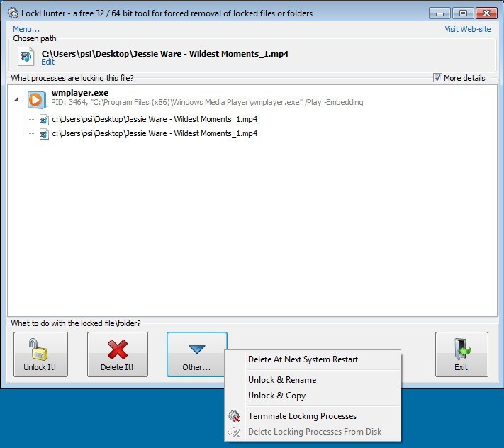Image resolution: width=504 pixels, height=448 pixels.
Task: Click the second locked mp4 file icon
Action: click(44, 134)
